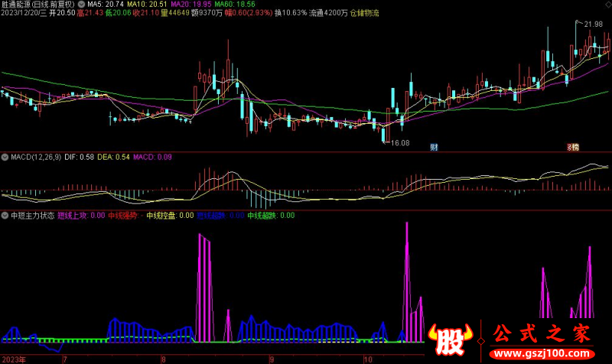Open the MA indicator dropdown arrow

coord(81,5)
